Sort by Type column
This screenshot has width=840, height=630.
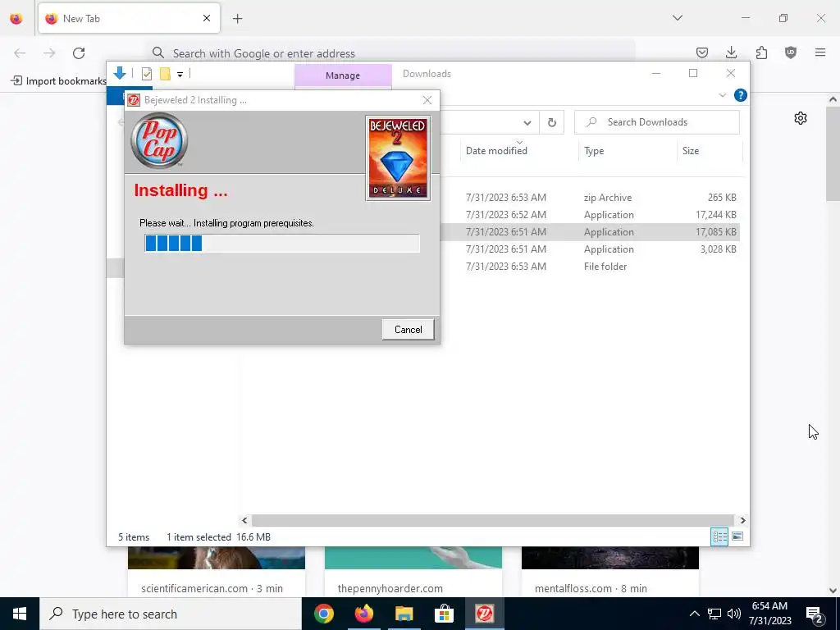click(x=594, y=151)
